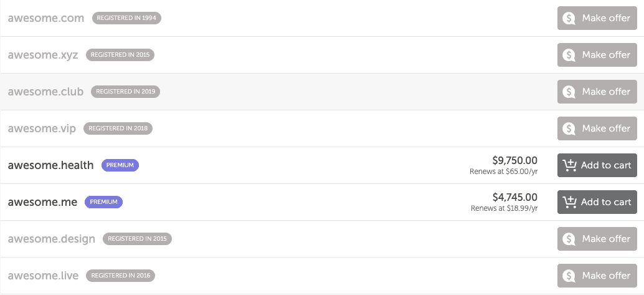644x295 pixels.
Task: Click the offer icon for awesome.design
Action: coord(569,239)
